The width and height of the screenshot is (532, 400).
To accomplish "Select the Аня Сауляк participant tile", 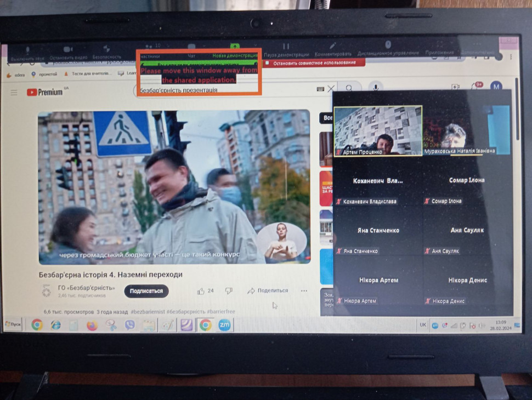I will (467, 231).
